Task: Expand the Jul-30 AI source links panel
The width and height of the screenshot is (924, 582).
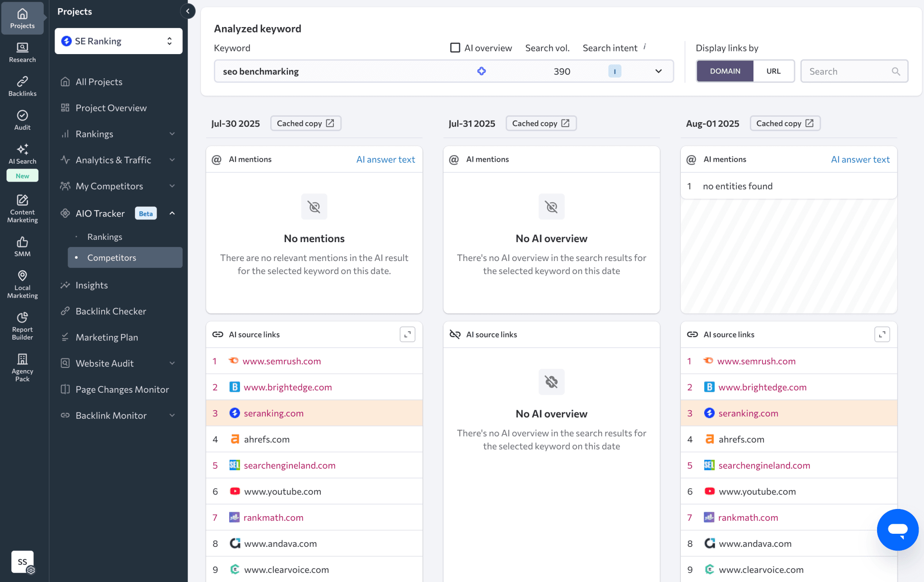Action: click(x=407, y=335)
